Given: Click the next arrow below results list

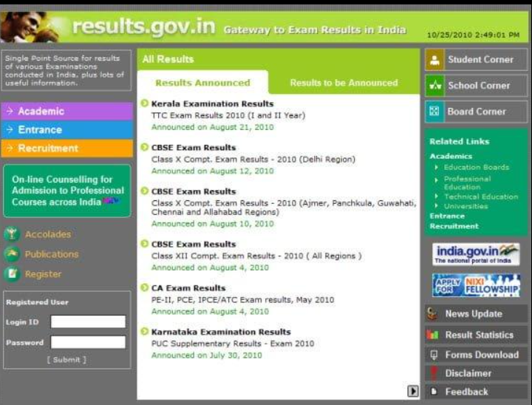Looking at the screenshot, I should tap(413, 392).
